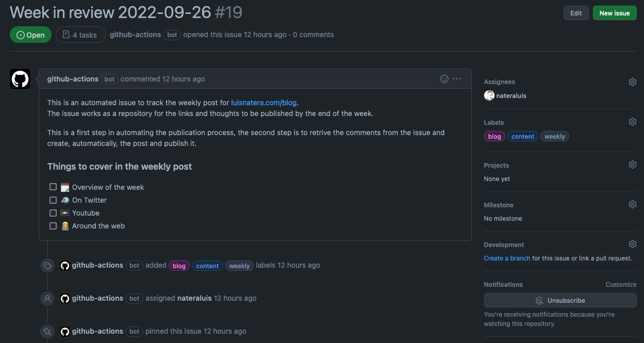
Task: Open the comment options three-dot menu
Action: [x=457, y=79]
